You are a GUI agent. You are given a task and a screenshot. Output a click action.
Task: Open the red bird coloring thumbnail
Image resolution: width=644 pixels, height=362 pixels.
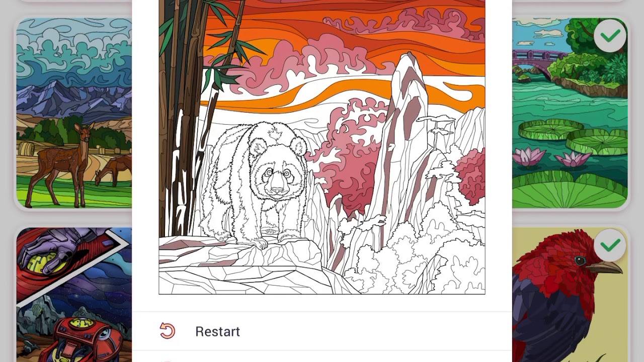[x=570, y=295]
